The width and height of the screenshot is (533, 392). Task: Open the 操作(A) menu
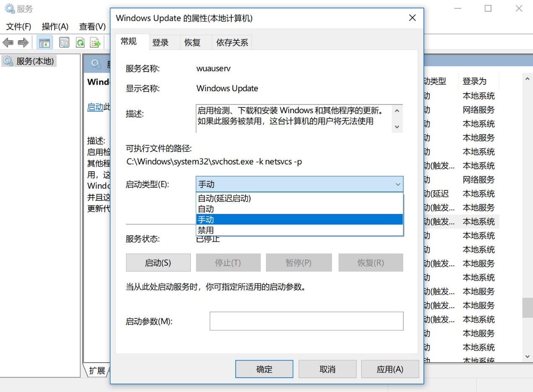(55, 26)
